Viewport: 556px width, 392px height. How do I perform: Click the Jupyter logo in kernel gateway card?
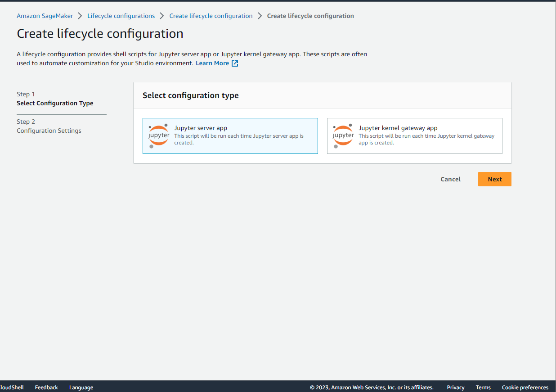343,136
